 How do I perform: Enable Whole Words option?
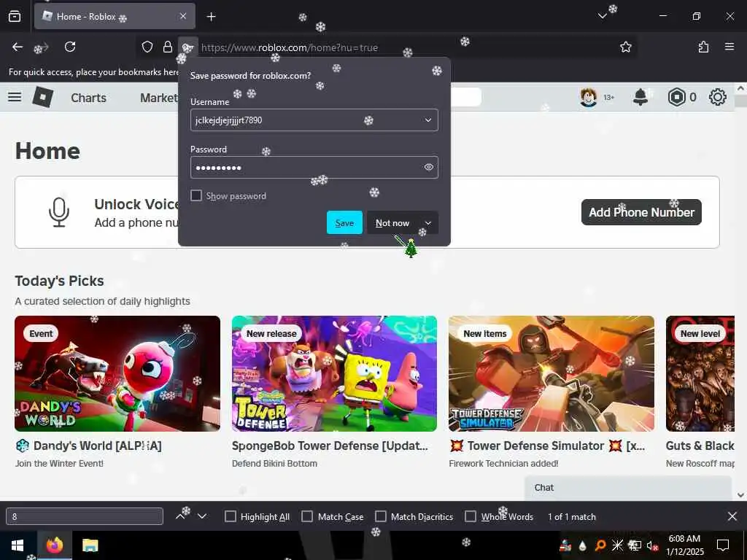pos(471,516)
